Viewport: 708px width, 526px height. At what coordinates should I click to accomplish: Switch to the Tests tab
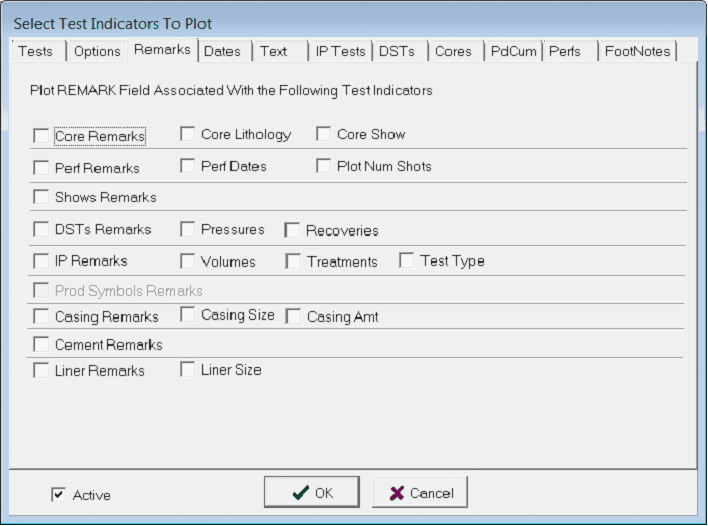pyautogui.click(x=37, y=51)
